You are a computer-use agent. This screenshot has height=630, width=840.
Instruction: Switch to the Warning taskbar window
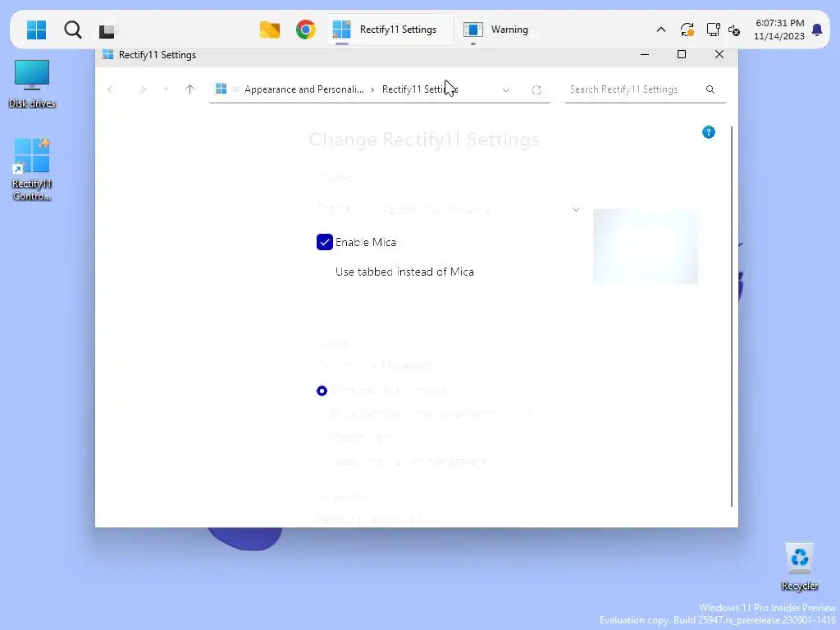[x=496, y=30]
